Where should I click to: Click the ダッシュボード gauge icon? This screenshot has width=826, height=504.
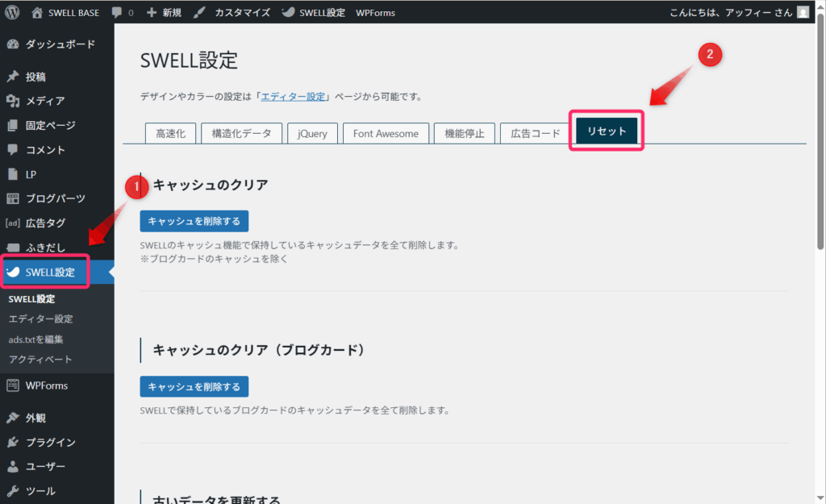point(13,44)
